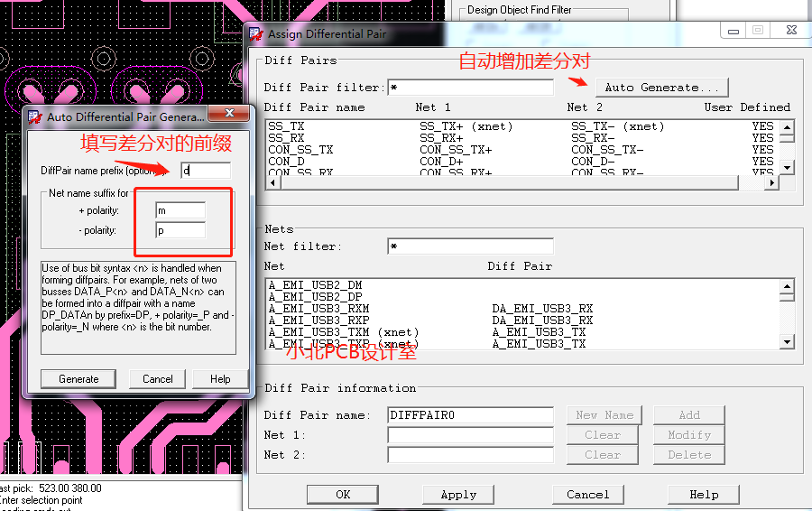Edit the DiffPair name prefix field
812x511 pixels.
[206, 171]
